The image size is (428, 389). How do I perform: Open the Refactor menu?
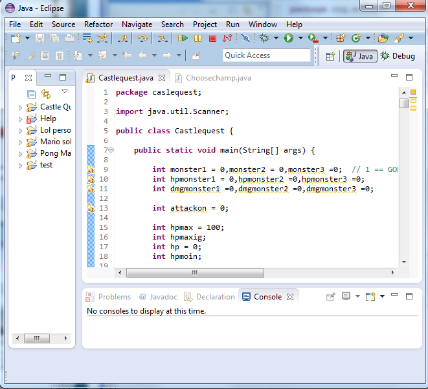pyautogui.click(x=99, y=24)
